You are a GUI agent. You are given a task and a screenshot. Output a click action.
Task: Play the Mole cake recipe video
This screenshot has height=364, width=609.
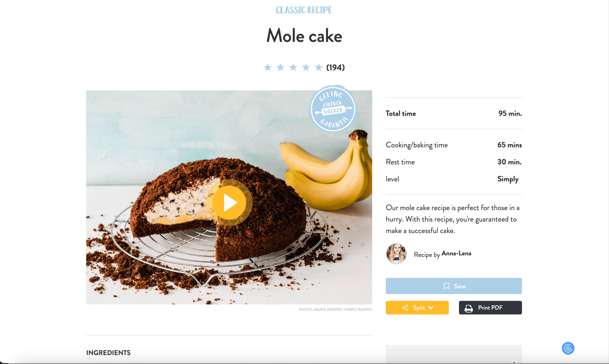tap(229, 203)
